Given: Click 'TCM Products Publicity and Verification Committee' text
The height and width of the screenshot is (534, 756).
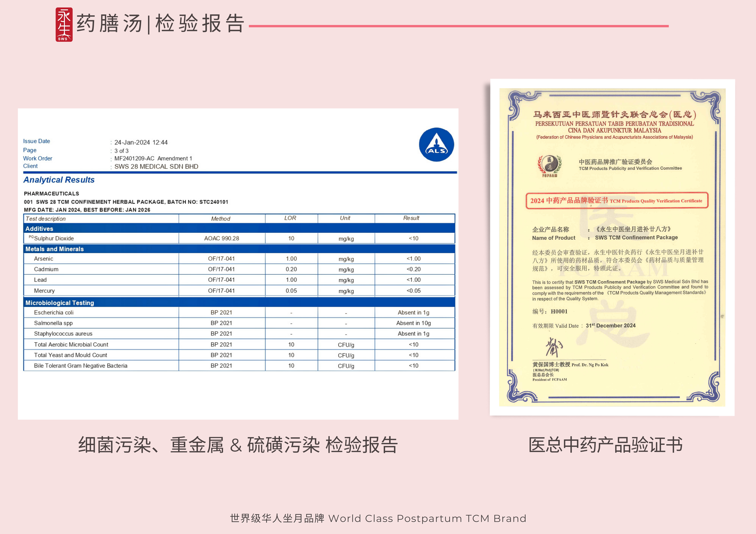Looking at the screenshot, I should [x=630, y=168].
